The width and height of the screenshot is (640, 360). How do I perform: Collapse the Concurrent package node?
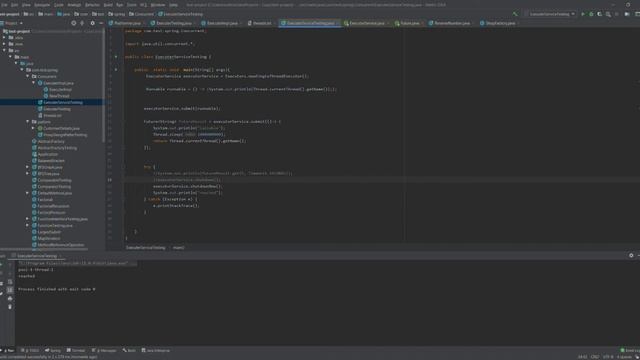(28, 76)
